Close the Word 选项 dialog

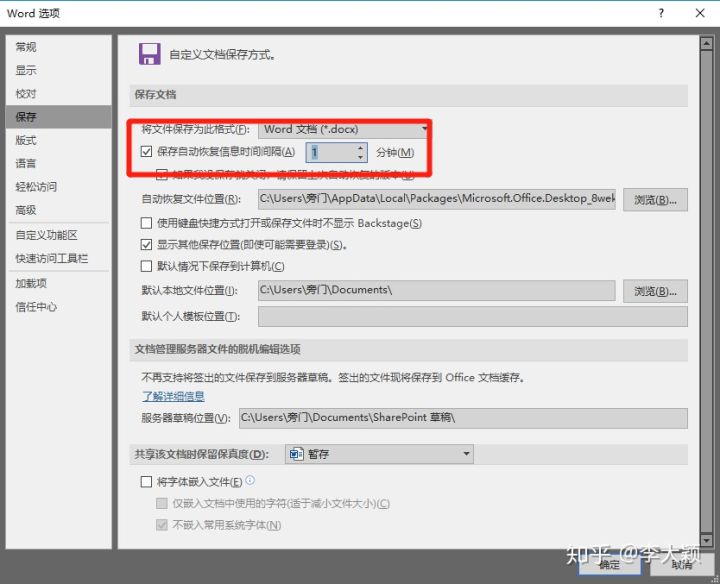[x=700, y=13]
